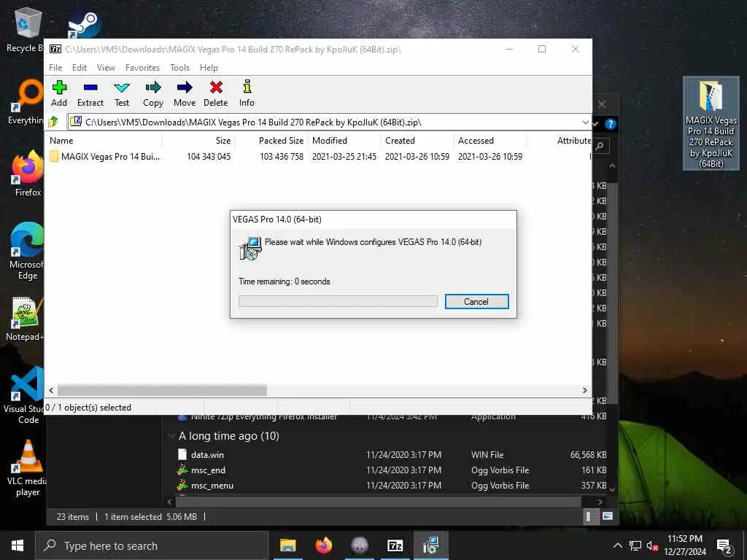Open the network tray icon

click(635, 545)
